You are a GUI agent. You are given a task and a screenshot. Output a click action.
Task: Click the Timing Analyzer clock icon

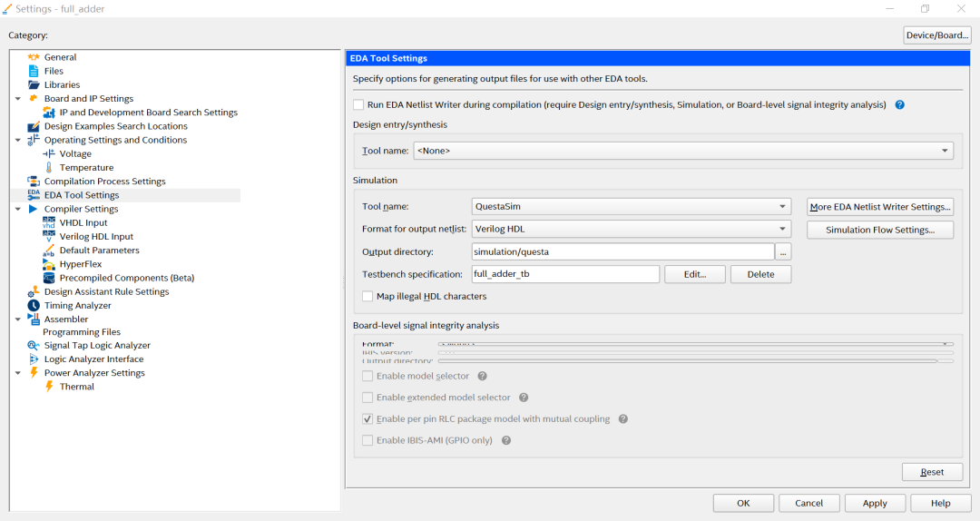coord(34,306)
